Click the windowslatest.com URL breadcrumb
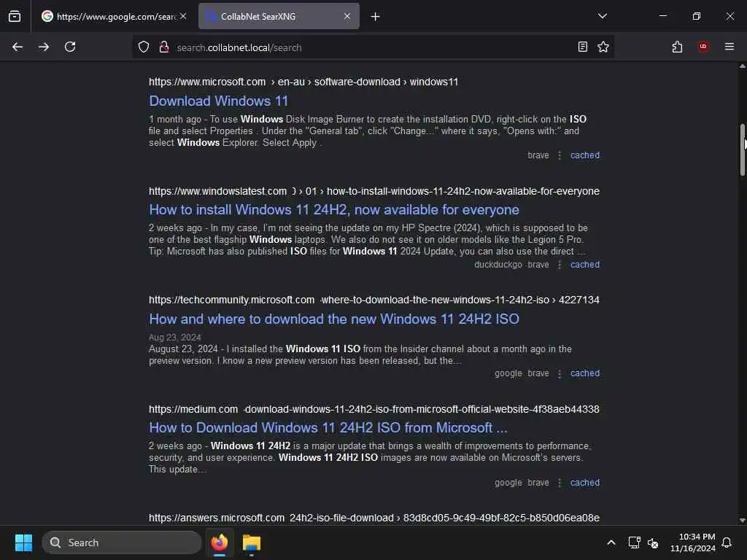This screenshot has height=560, width=747. pos(374,192)
